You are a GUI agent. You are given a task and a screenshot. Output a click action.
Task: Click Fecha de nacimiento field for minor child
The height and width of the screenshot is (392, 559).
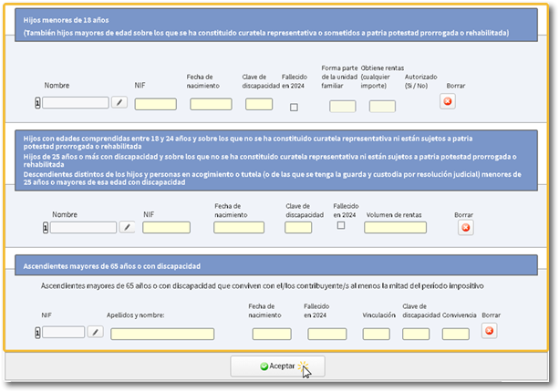pyautogui.click(x=211, y=104)
